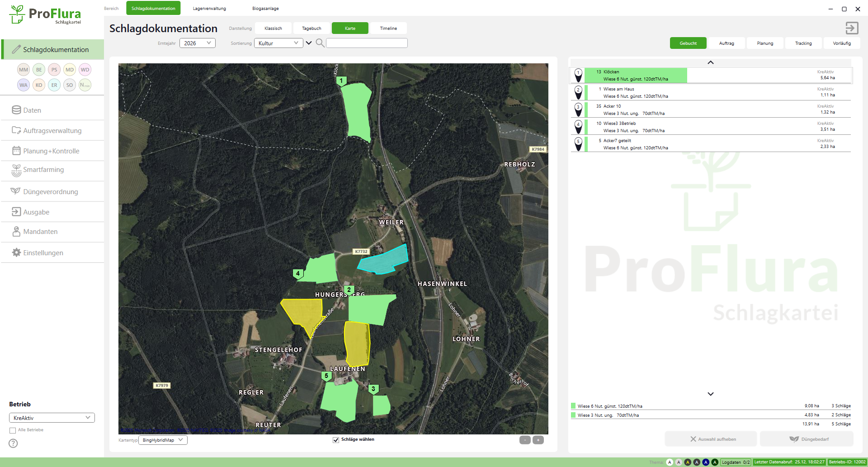Expand the Betrieb KreAktiv dropdown
Screen dimensions: 868x467
52,418
